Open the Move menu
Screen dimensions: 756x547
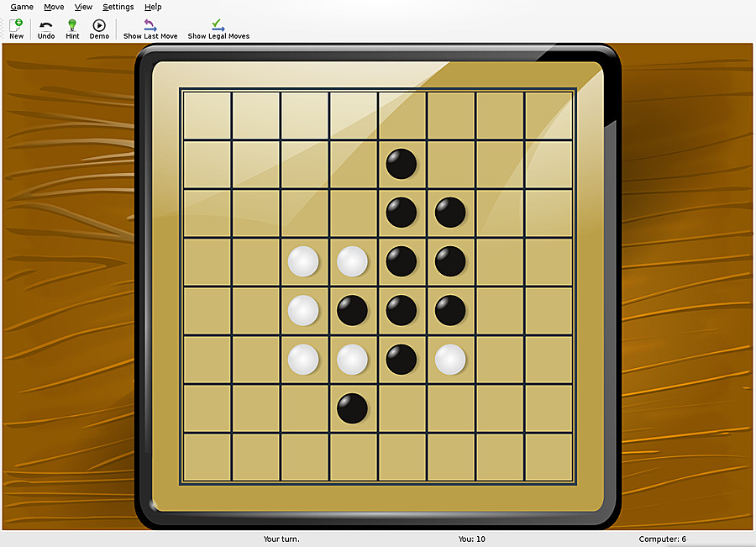(x=54, y=7)
